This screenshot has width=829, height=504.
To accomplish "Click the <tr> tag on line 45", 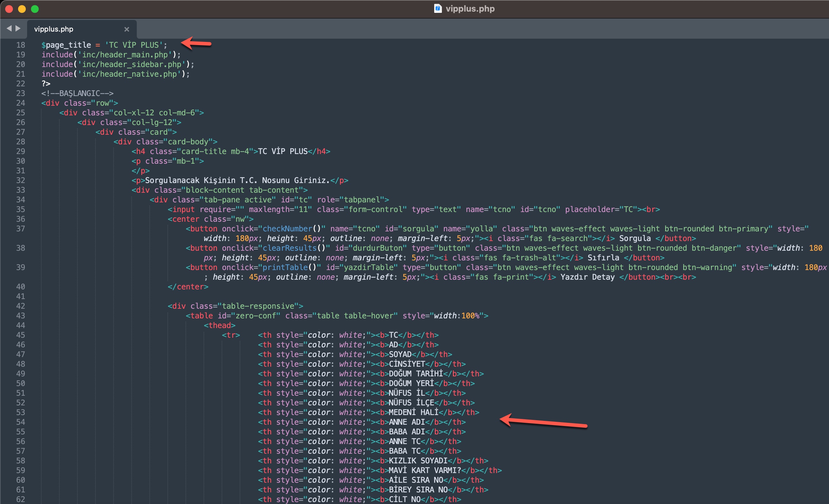I will pyautogui.click(x=231, y=335).
